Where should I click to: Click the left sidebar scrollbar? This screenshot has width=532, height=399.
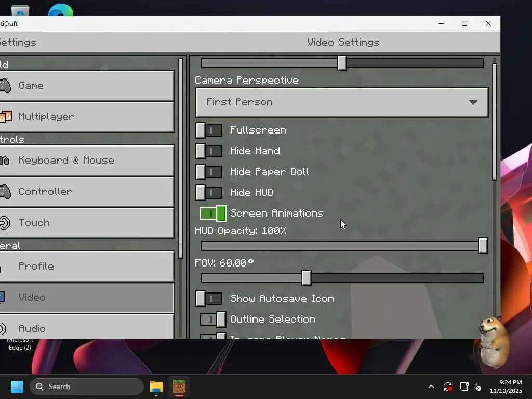[180, 158]
